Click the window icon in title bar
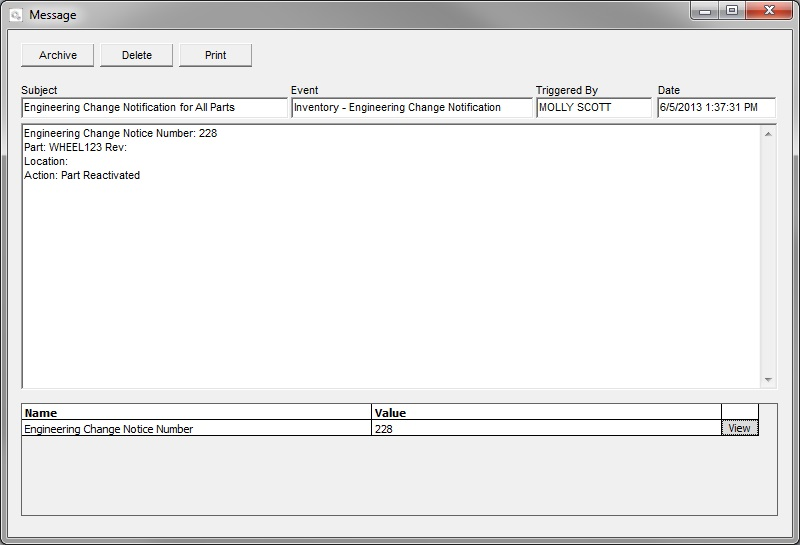 16,15
